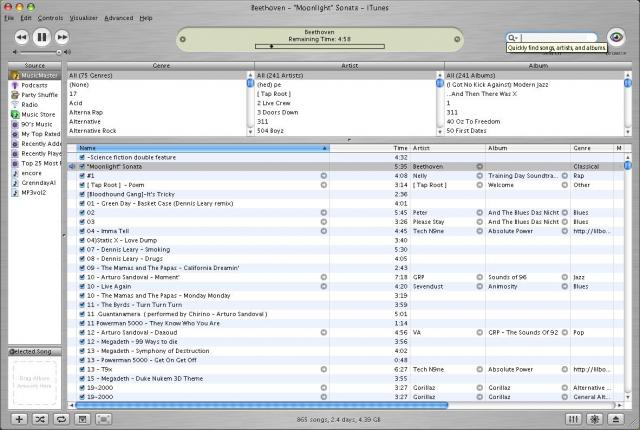
Task: Open the equalizer window
Action: point(573,419)
